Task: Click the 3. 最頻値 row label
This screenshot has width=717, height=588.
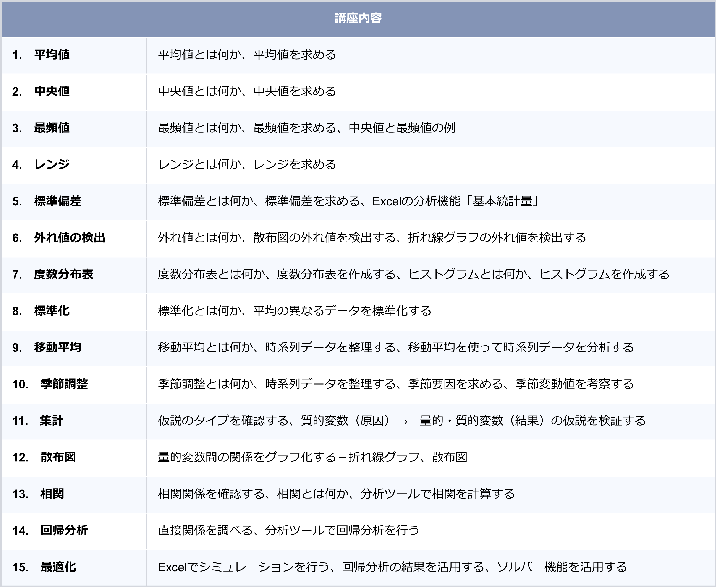Action: pyautogui.click(x=41, y=128)
